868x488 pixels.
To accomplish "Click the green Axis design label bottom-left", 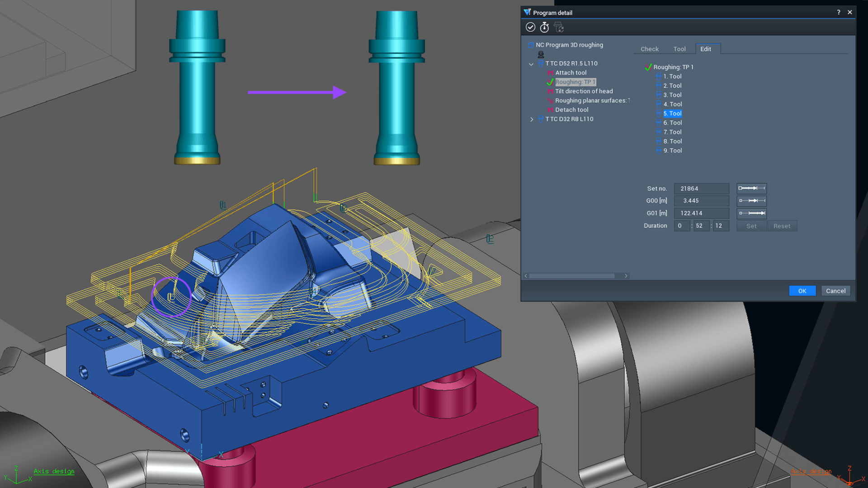I will click(x=54, y=471).
